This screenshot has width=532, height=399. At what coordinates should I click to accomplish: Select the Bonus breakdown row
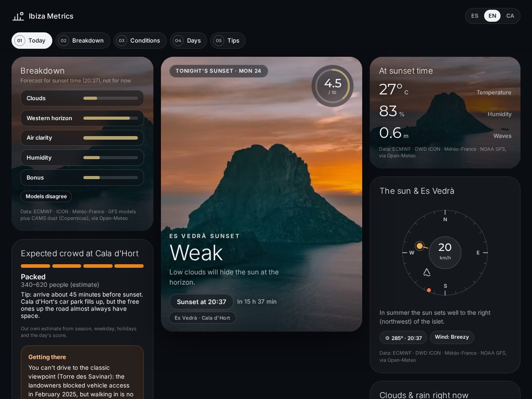click(82, 177)
